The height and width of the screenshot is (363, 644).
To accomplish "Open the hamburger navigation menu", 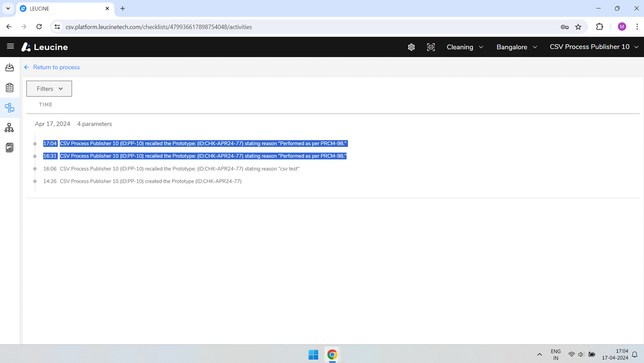I will pyautogui.click(x=10, y=46).
